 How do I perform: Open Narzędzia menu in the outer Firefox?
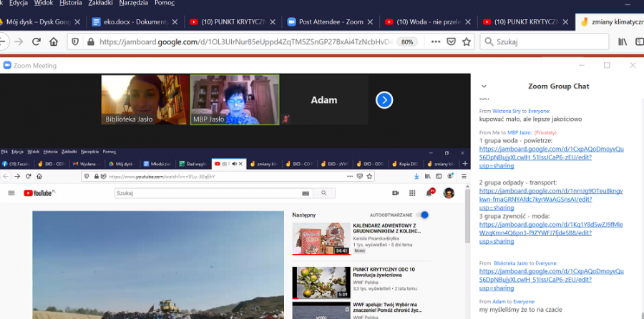tap(134, 4)
